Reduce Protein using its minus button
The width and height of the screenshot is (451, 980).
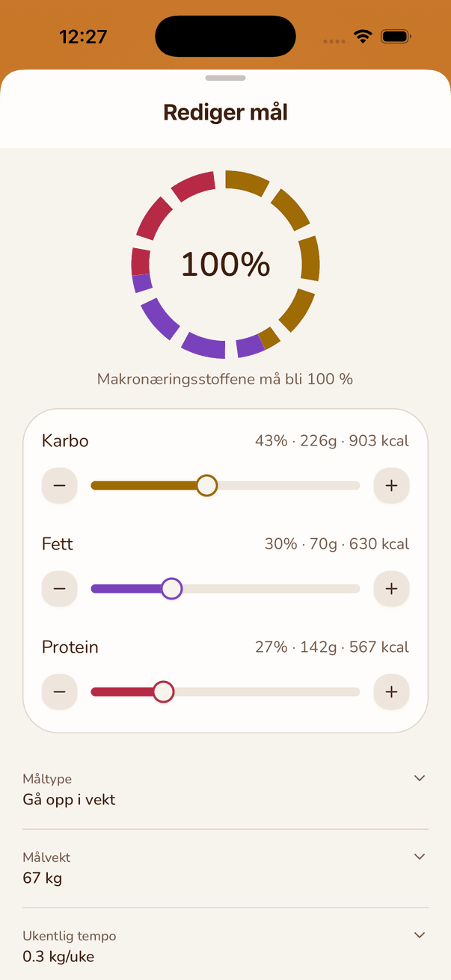[x=60, y=692]
